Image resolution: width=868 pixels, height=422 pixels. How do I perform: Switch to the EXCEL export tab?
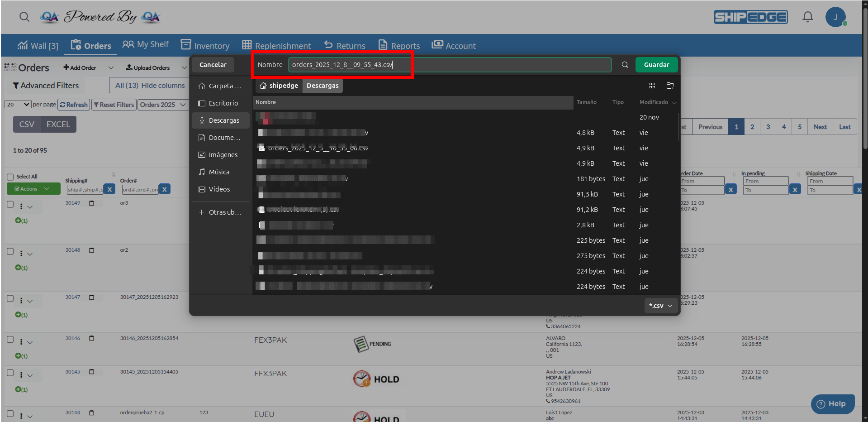click(57, 124)
